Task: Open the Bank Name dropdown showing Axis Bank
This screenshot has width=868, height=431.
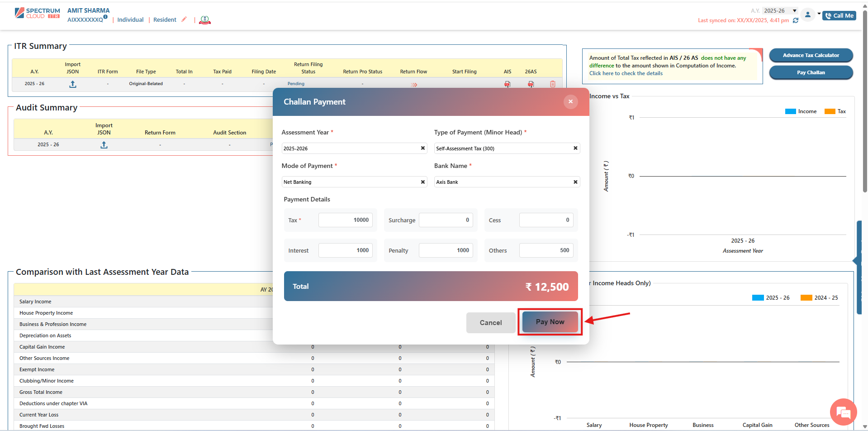Action: [503, 182]
